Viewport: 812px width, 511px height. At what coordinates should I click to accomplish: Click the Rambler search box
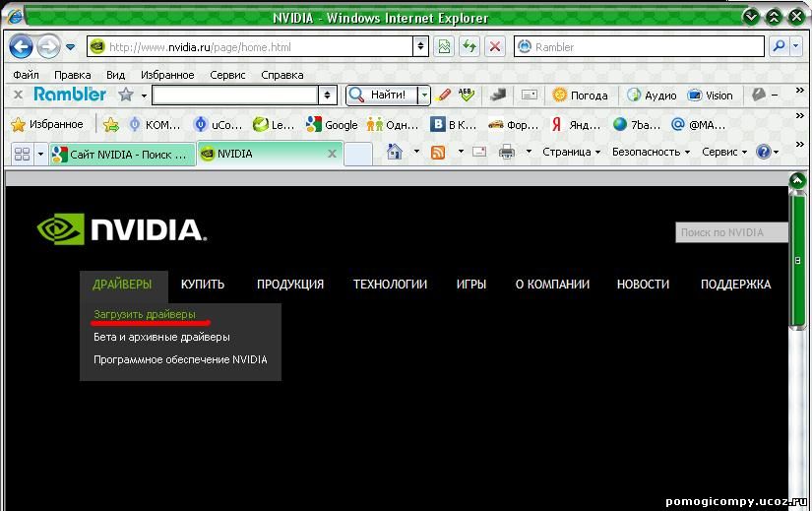639,46
